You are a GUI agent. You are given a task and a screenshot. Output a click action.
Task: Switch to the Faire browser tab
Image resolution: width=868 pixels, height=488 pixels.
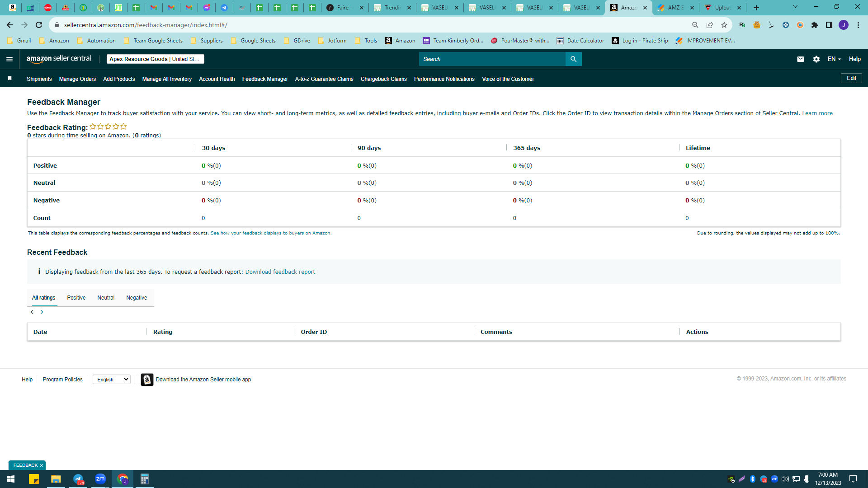click(345, 8)
